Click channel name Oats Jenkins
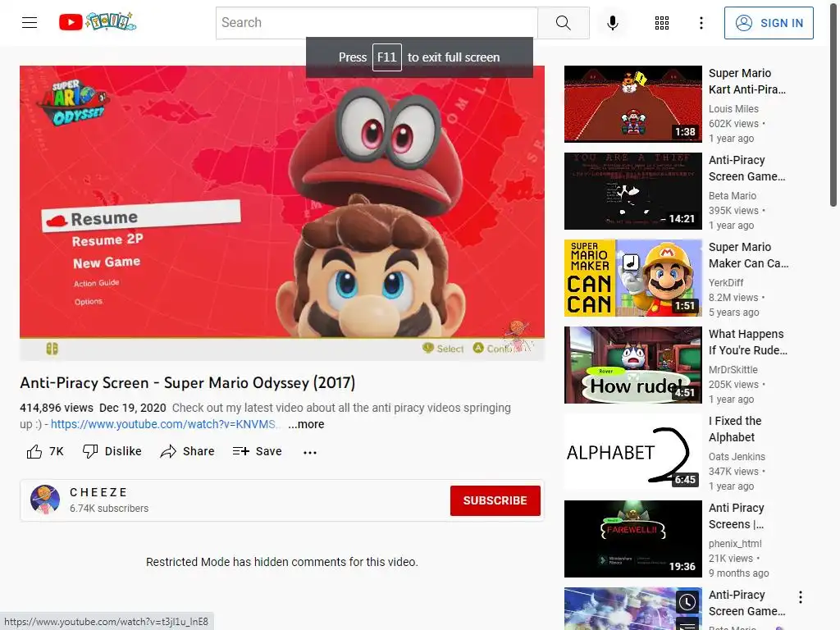Viewport: 840px width, 630px height. (737, 456)
